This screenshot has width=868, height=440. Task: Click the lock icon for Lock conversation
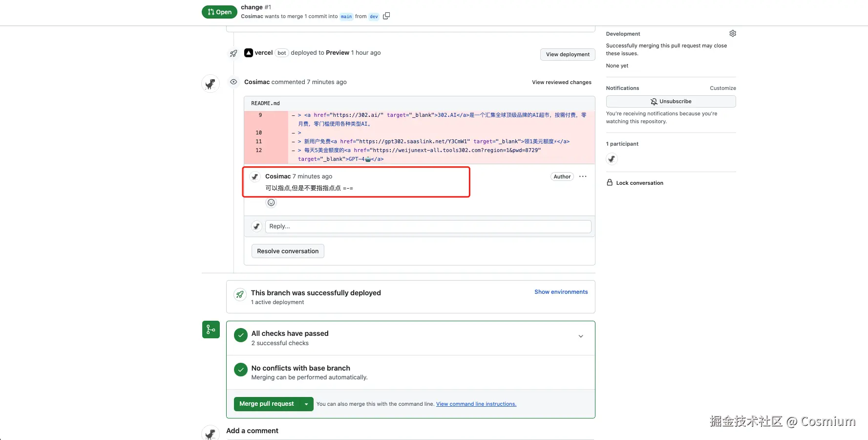coord(610,182)
